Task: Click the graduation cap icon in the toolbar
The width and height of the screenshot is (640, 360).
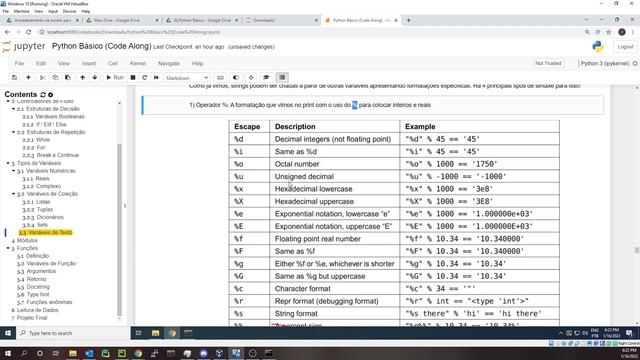Action: tap(266, 78)
